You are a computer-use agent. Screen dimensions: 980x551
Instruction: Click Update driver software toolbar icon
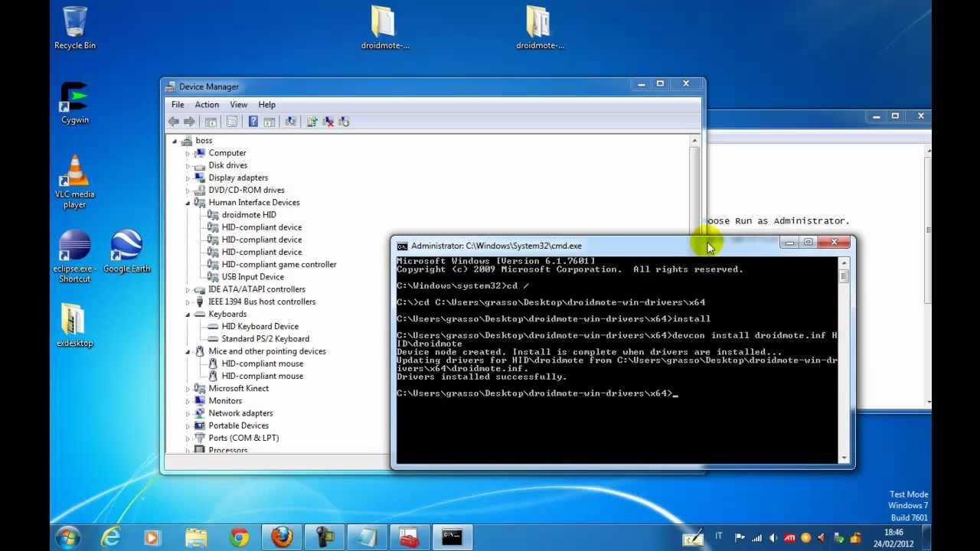point(312,122)
